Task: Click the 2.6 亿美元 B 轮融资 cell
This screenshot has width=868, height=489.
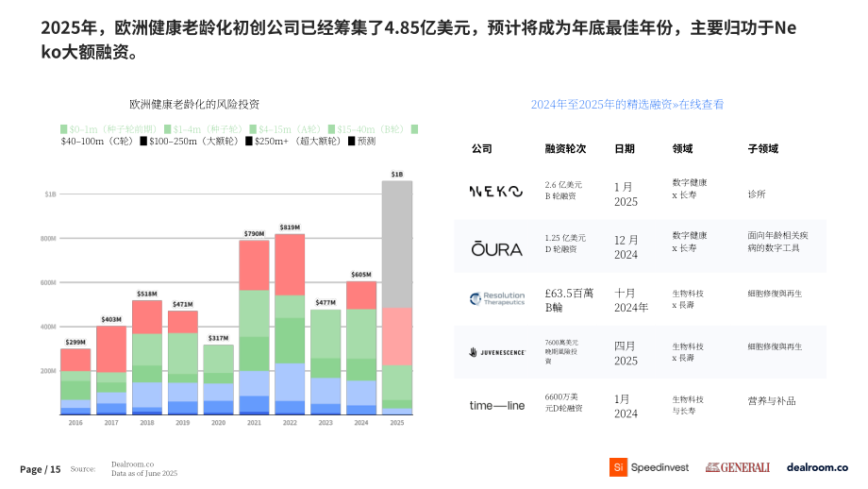Action: [x=563, y=191]
